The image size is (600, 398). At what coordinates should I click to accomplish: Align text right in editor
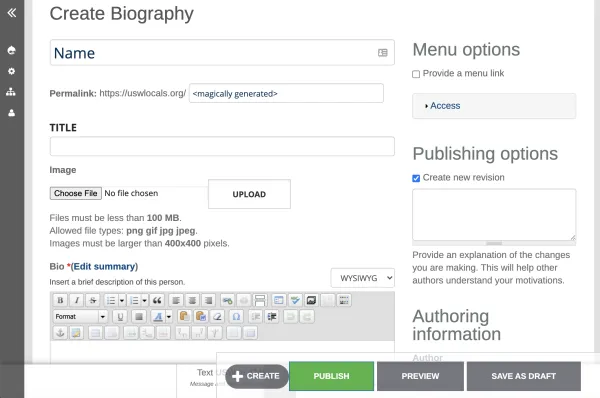(x=209, y=300)
